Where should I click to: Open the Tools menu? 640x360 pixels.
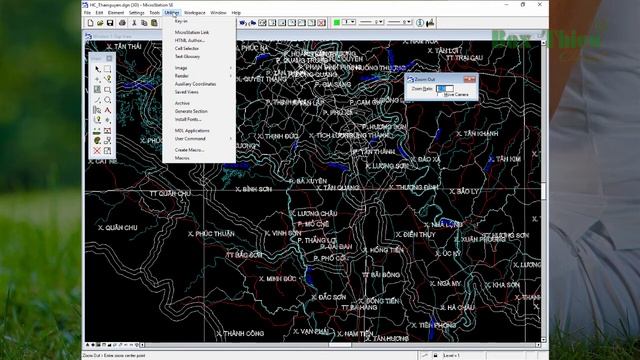155,13
